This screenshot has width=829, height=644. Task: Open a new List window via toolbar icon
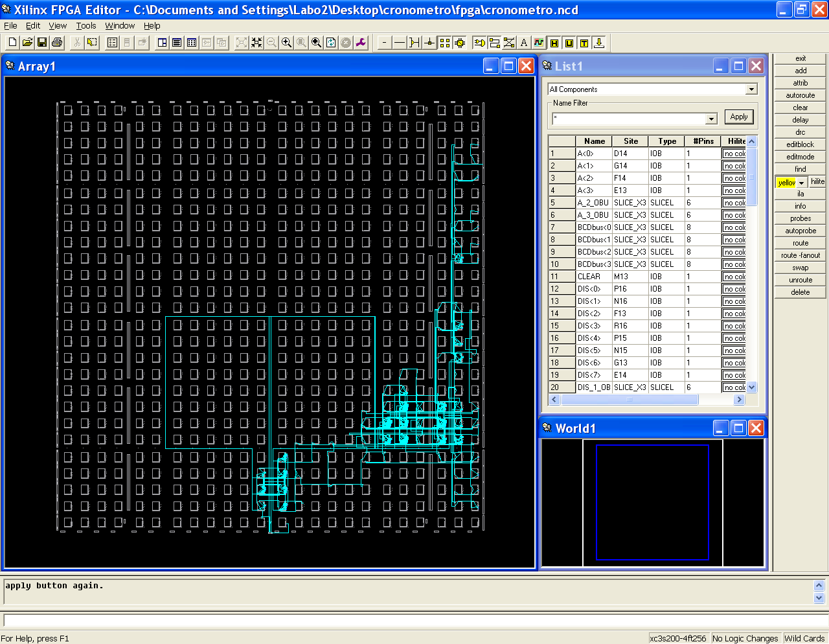point(177,42)
